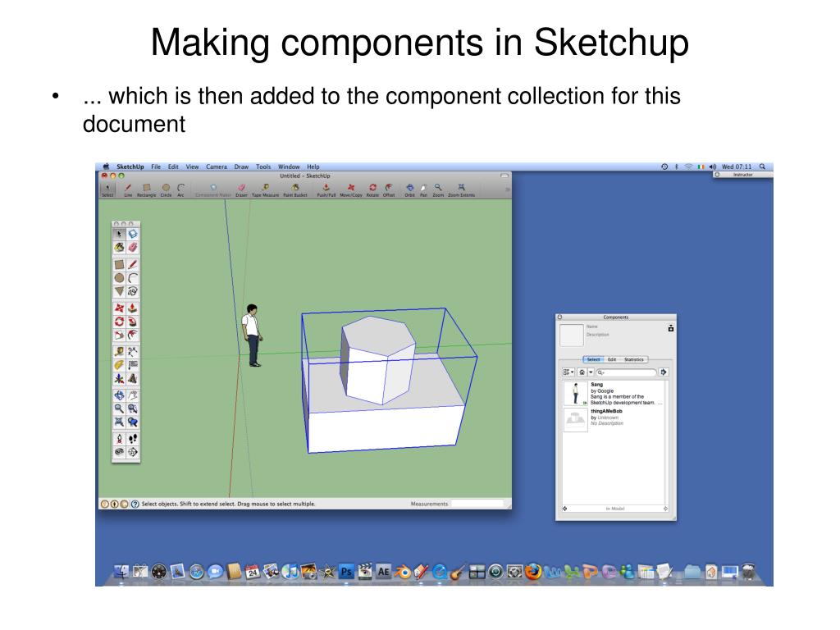Image resolution: width=840 pixels, height=630 pixels.
Task: Click Tape Measure in the top toolbar
Action: (265, 189)
